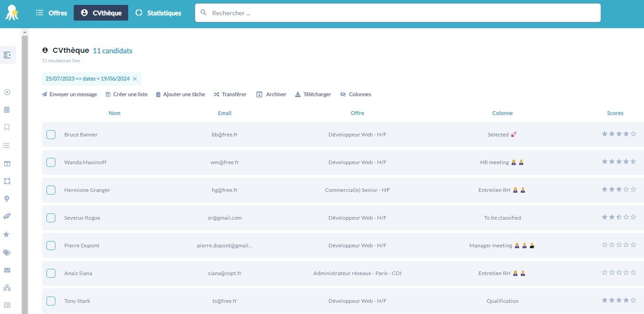Open the location pin icon in the sidebar
Image resolution: width=644 pixels, height=314 pixels.
click(7, 199)
